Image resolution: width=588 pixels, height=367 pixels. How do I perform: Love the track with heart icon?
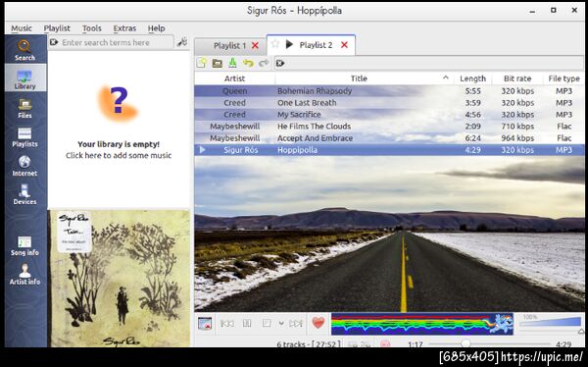point(318,323)
